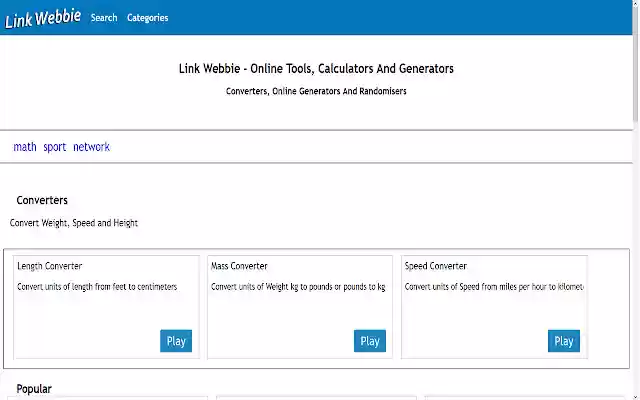
Task: Click the Converters section heading
Action: (x=42, y=200)
